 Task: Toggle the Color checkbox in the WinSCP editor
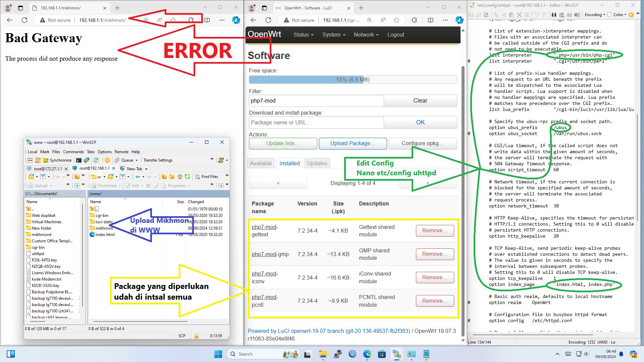tap(609, 14)
